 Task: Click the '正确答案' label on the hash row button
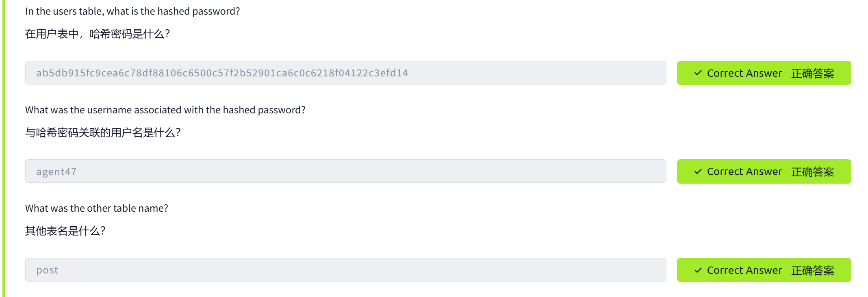[812, 74]
